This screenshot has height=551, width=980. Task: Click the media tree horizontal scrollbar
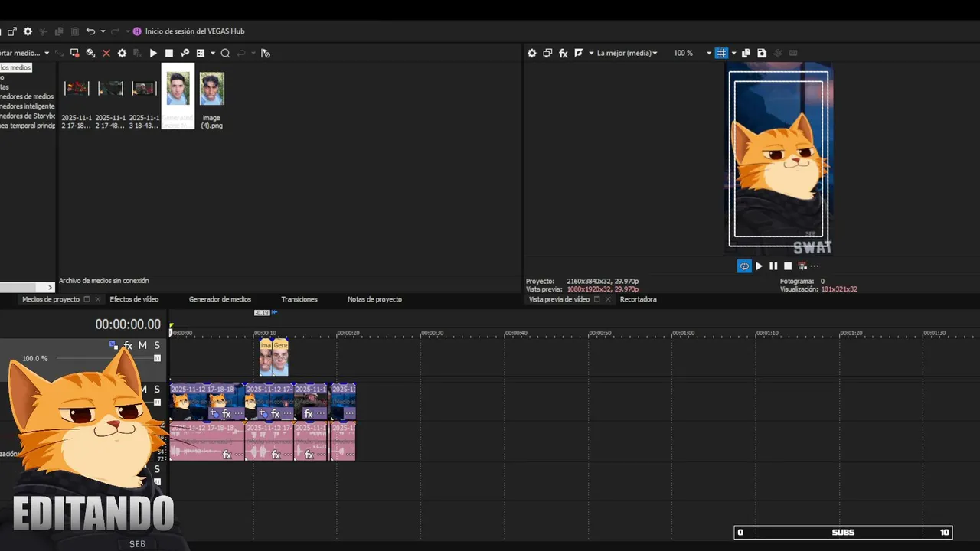pos(27,288)
